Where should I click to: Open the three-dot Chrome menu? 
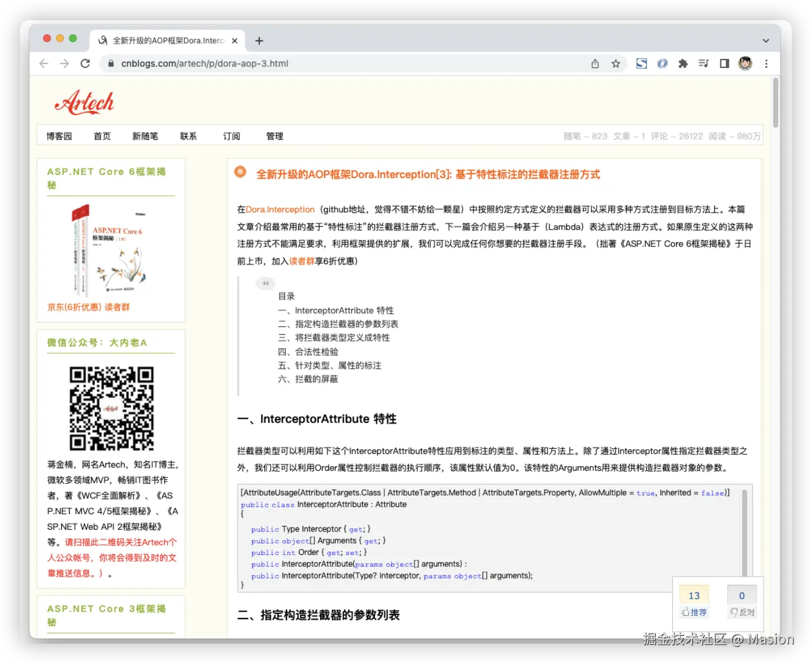[767, 63]
